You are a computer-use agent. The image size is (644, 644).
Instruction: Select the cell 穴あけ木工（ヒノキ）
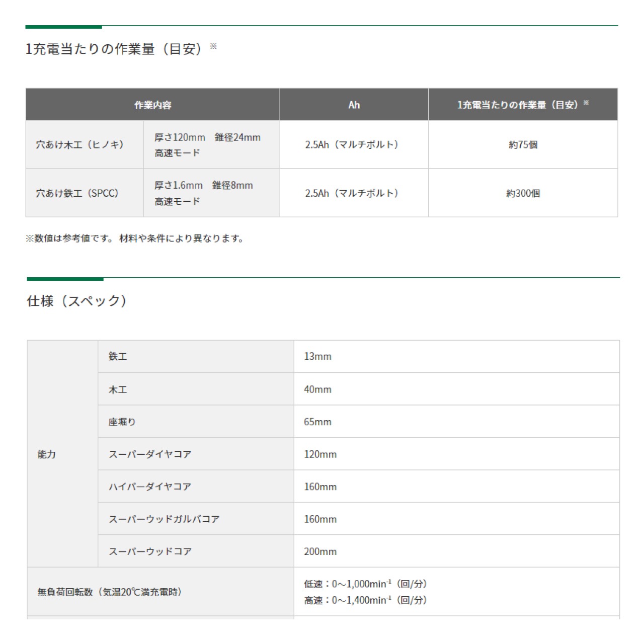[85, 144]
